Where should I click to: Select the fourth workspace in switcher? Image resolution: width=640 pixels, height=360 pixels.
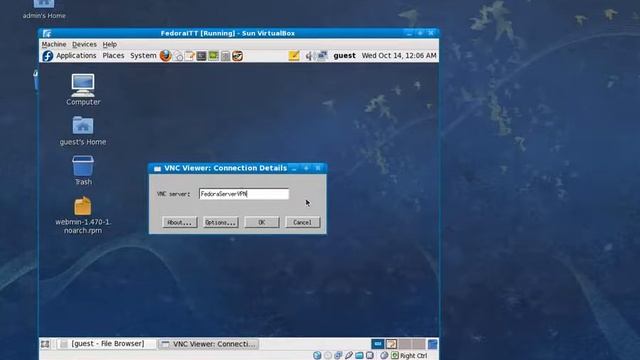pos(418,344)
